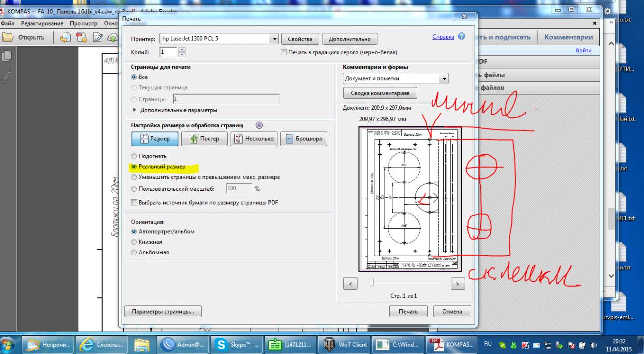The height and width of the screenshot is (354, 644).
Task: Click the Копий number input field
Action: (x=168, y=52)
